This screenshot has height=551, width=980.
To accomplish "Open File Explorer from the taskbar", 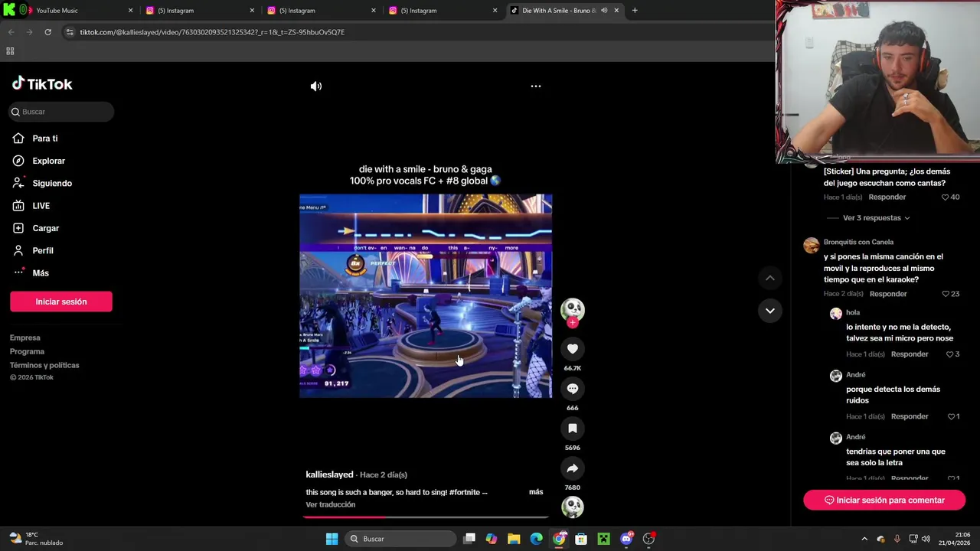I will (514, 539).
